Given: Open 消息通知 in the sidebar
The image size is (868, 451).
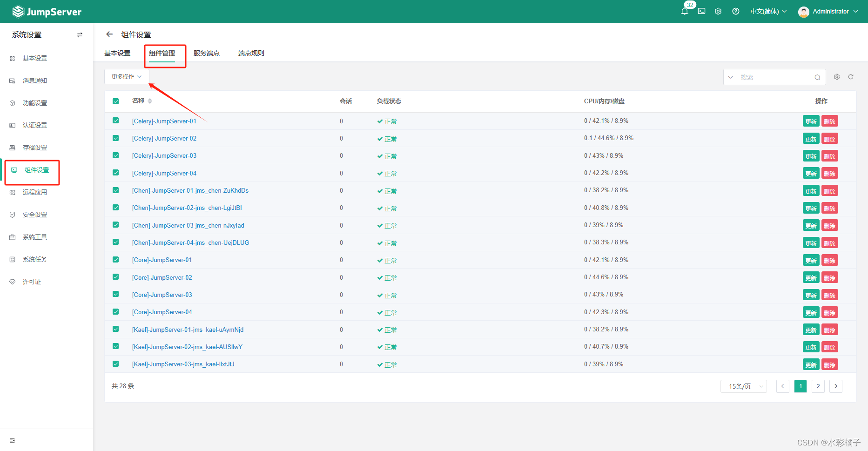Looking at the screenshot, I should [35, 81].
